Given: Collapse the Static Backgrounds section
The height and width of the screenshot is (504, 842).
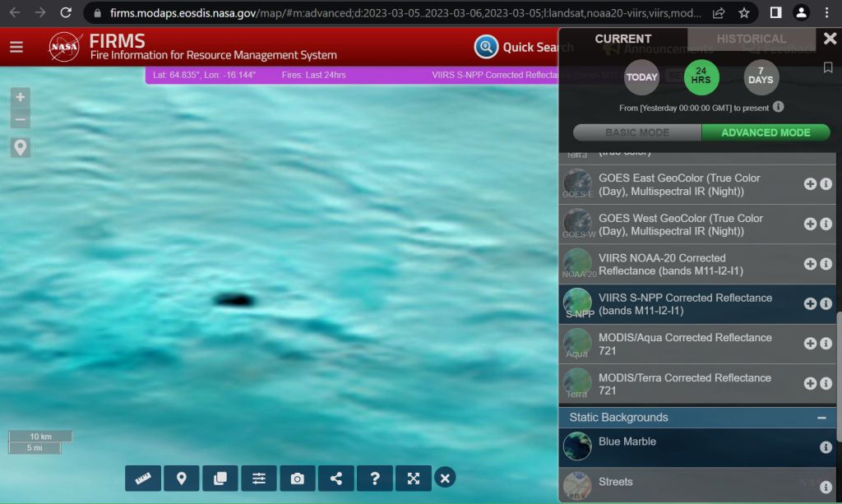Looking at the screenshot, I should [x=821, y=418].
